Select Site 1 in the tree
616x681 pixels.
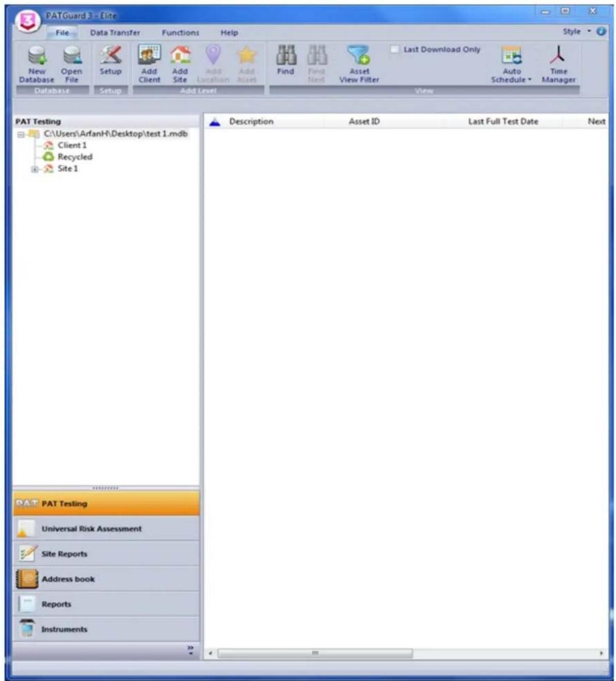coord(68,168)
